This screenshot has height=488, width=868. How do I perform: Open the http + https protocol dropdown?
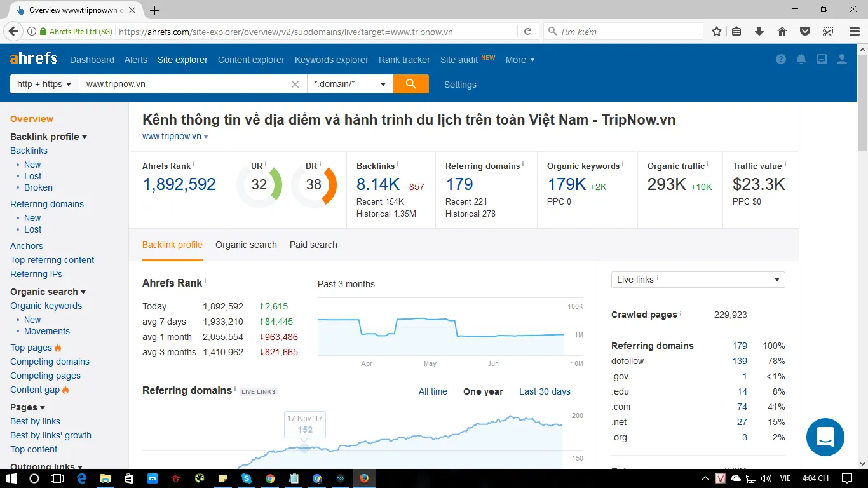pos(44,84)
